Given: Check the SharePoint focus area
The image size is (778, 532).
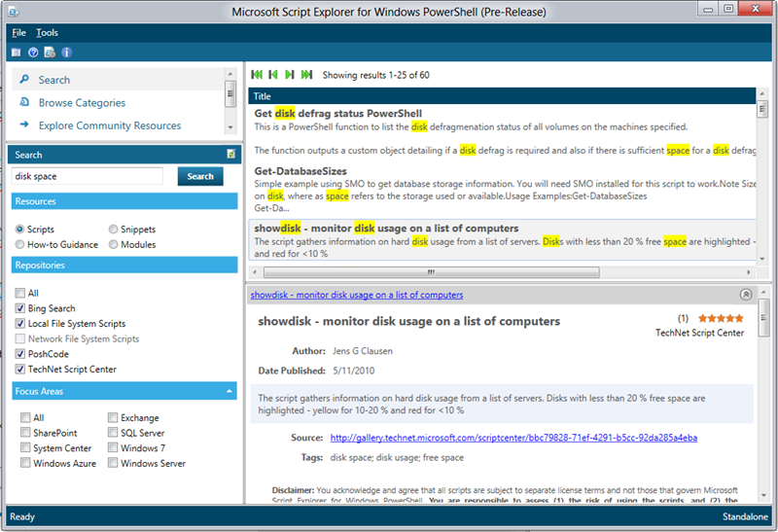Looking at the screenshot, I should coord(25,433).
